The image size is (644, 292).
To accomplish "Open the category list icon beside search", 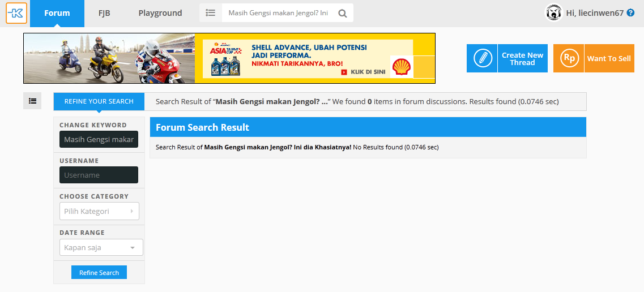I will point(211,13).
